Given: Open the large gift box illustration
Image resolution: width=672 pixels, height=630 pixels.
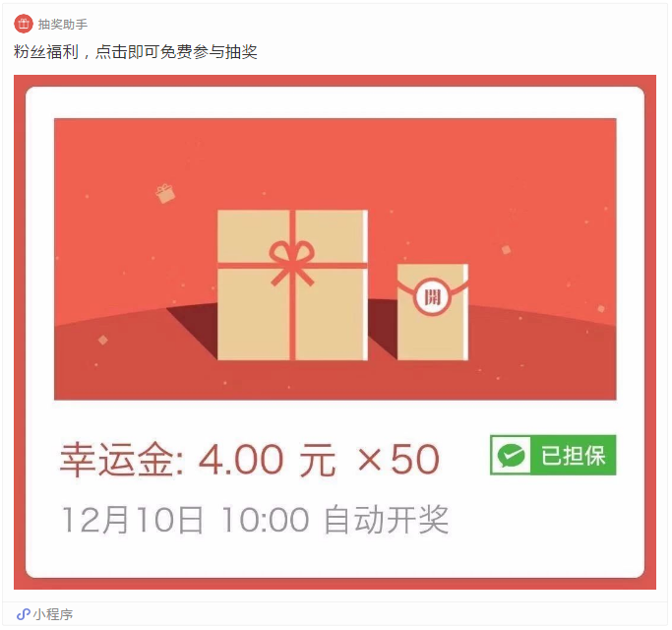Looking at the screenshot, I should 293,285.
